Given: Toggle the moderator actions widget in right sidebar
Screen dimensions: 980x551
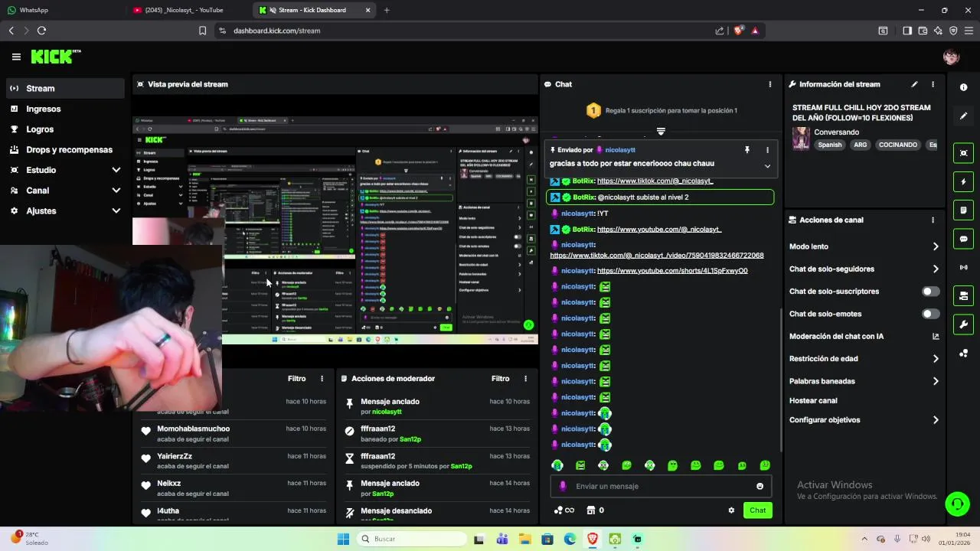Looking at the screenshot, I should click(963, 295).
